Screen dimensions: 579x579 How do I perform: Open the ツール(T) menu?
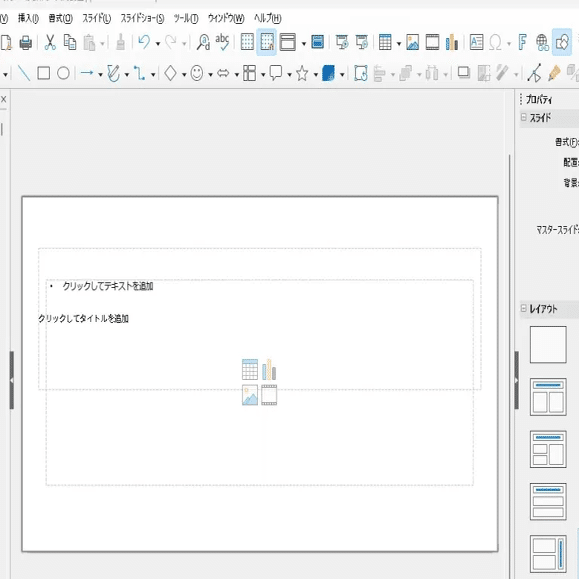[x=186, y=18]
